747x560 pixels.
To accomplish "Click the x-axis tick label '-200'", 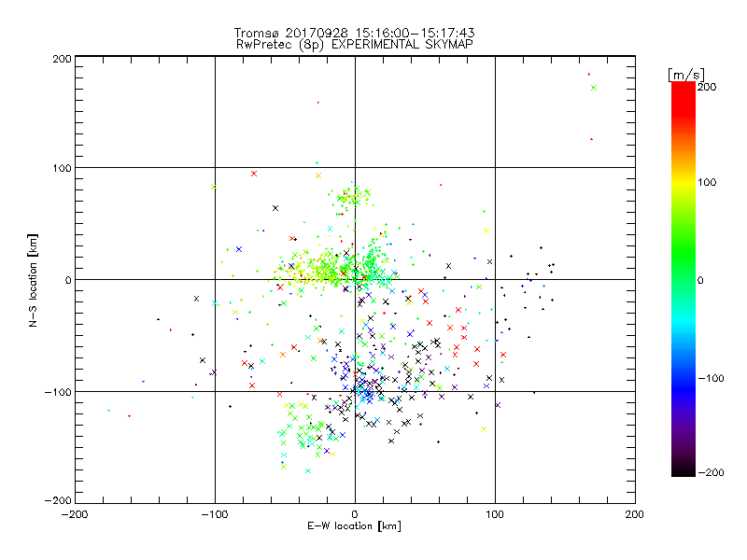I will (x=75, y=514).
